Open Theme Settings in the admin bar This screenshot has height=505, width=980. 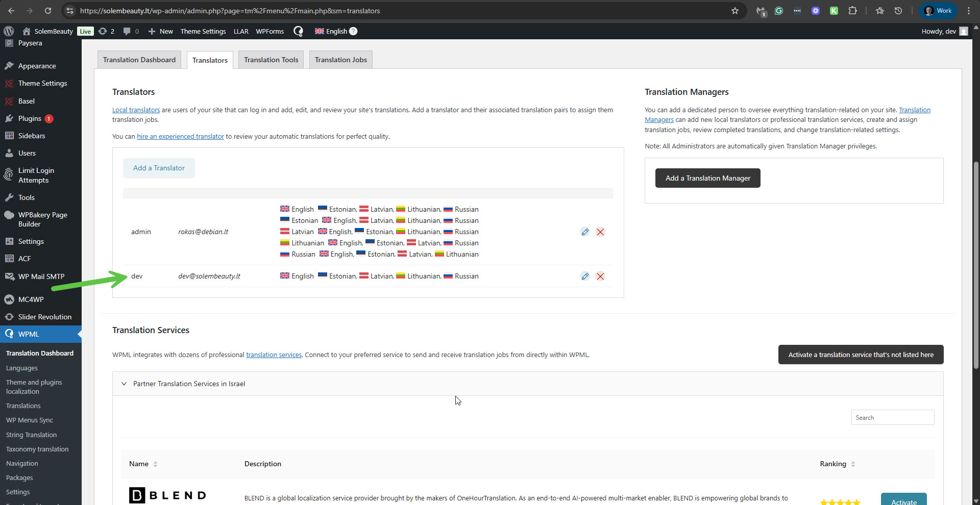[203, 31]
